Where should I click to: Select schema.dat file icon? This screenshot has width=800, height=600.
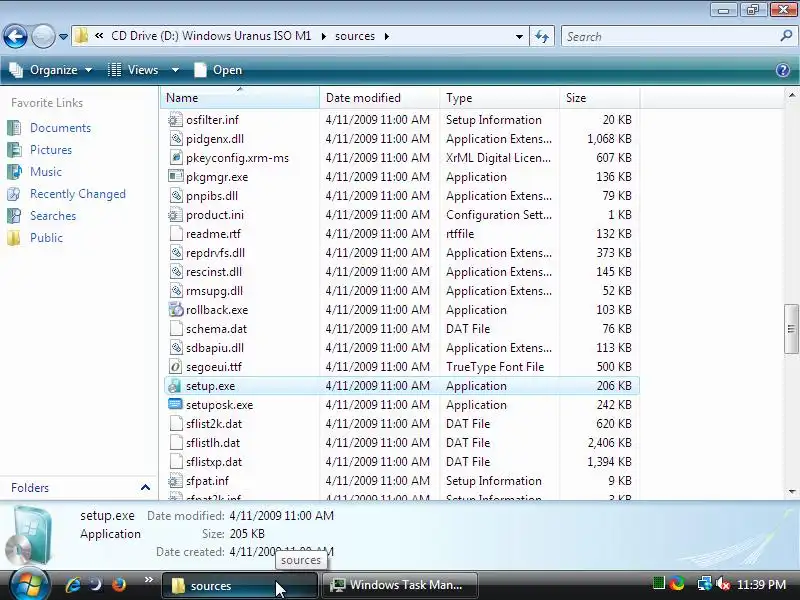click(x=176, y=329)
